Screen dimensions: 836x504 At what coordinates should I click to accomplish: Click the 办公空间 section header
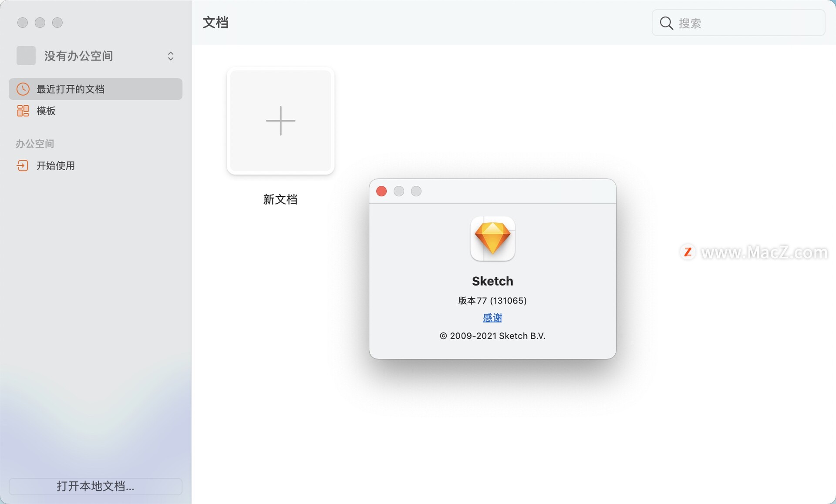tap(35, 144)
